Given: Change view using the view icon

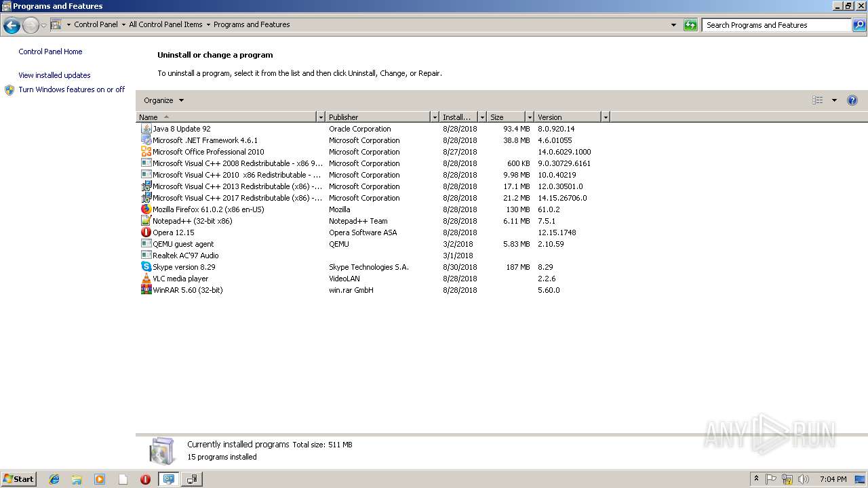Looking at the screenshot, I should click(x=818, y=100).
